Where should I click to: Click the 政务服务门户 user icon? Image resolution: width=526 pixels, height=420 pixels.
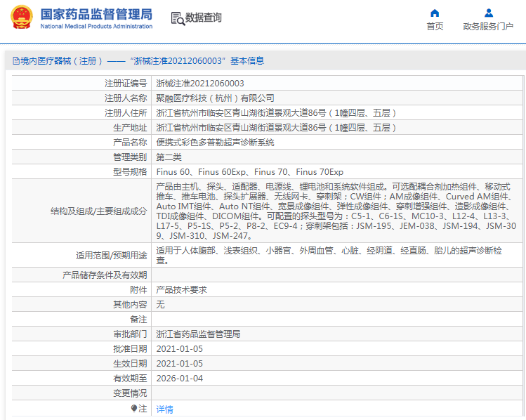tap(489, 13)
